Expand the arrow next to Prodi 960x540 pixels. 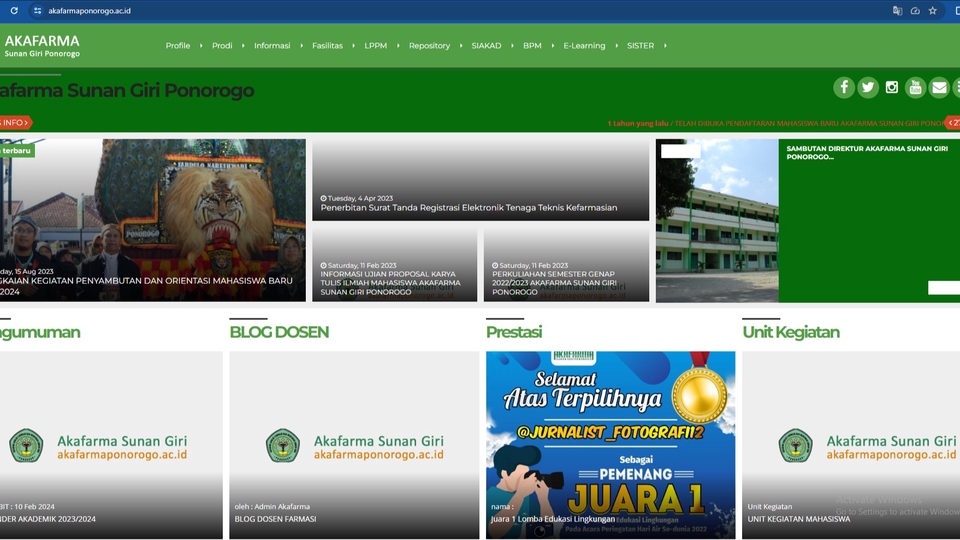[x=243, y=45]
